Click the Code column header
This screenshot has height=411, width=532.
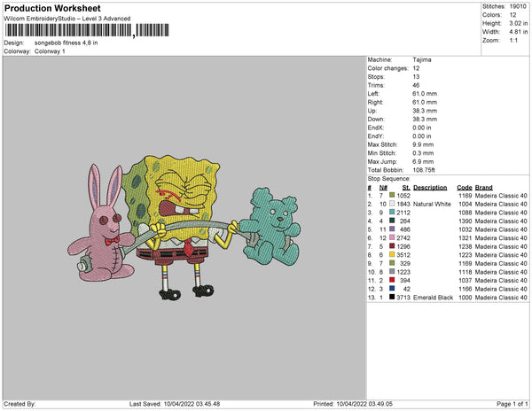pos(465,188)
